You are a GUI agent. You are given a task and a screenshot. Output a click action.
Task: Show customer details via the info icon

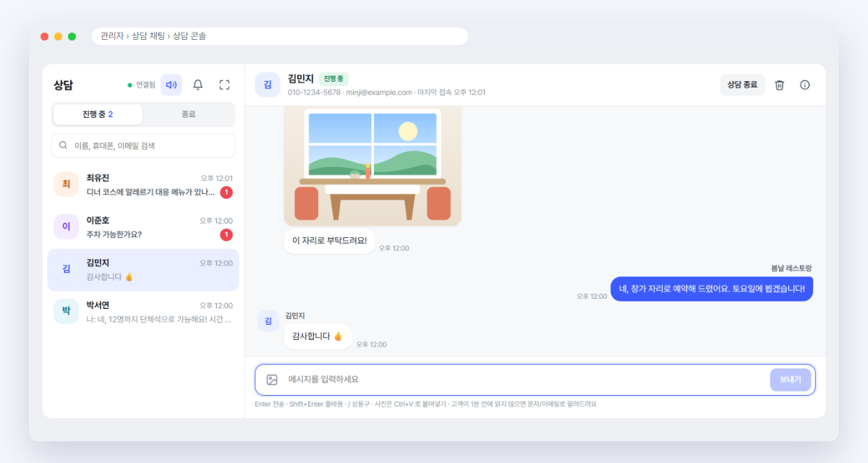tap(804, 85)
